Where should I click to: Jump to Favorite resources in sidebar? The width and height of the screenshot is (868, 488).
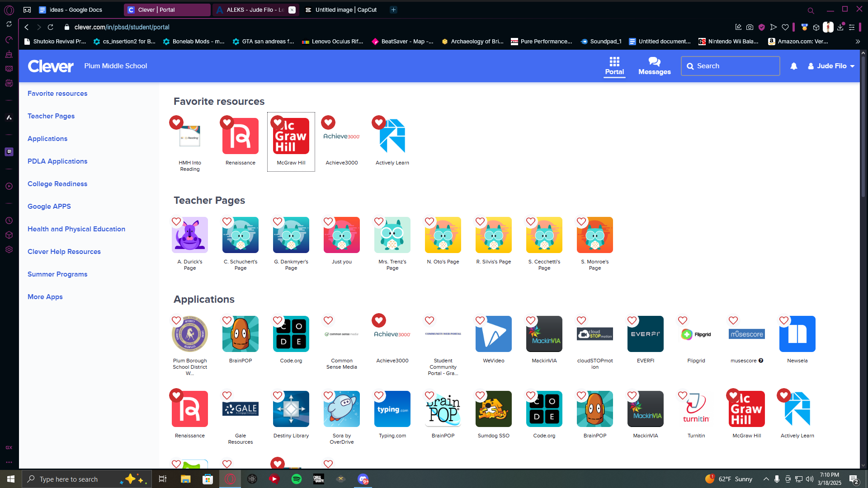57,94
